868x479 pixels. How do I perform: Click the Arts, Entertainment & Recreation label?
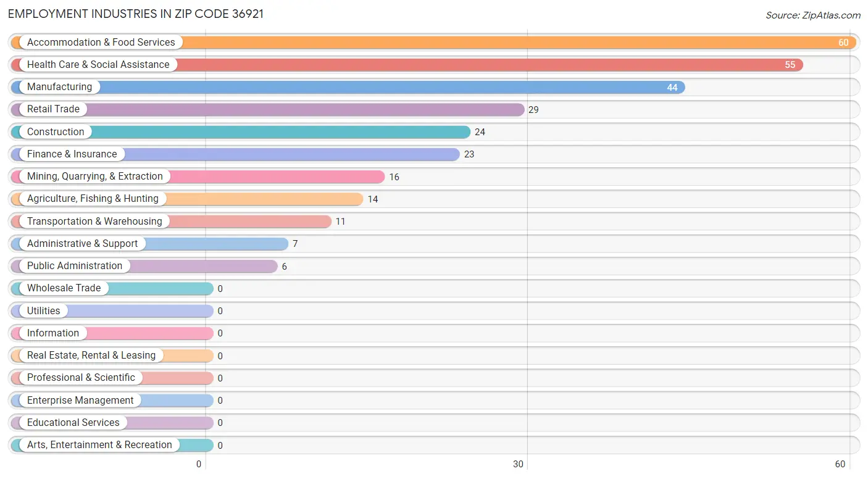(x=99, y=444)
